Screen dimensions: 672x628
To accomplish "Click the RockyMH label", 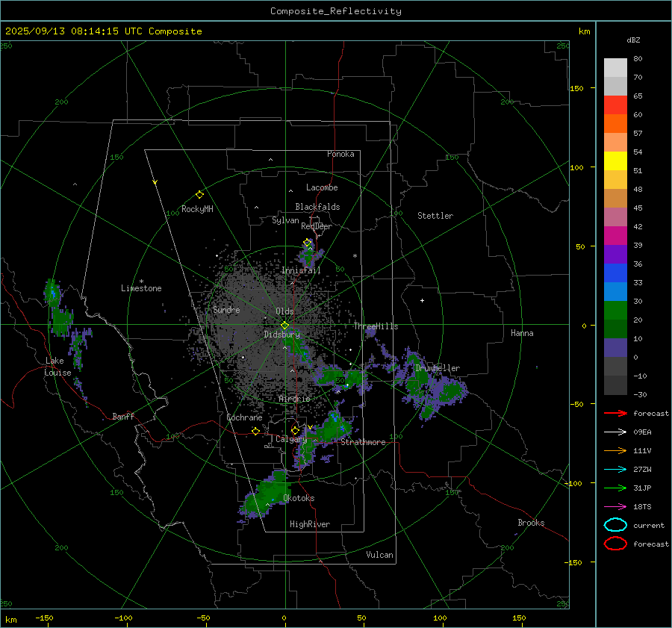I will [197, 209].
